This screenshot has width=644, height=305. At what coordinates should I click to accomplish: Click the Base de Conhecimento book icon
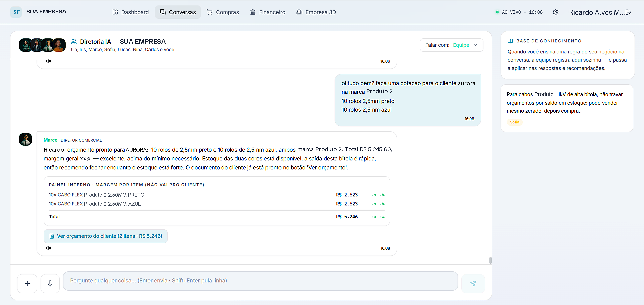click(510, 41)
